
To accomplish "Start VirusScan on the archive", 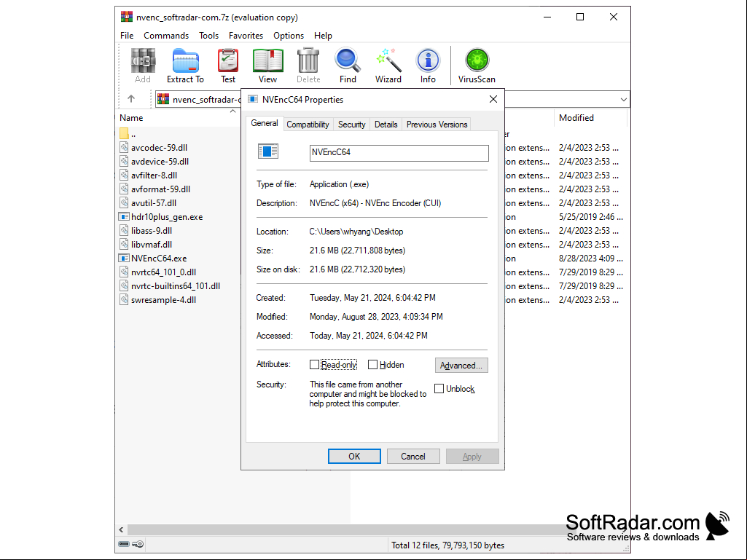I will 477,66.
